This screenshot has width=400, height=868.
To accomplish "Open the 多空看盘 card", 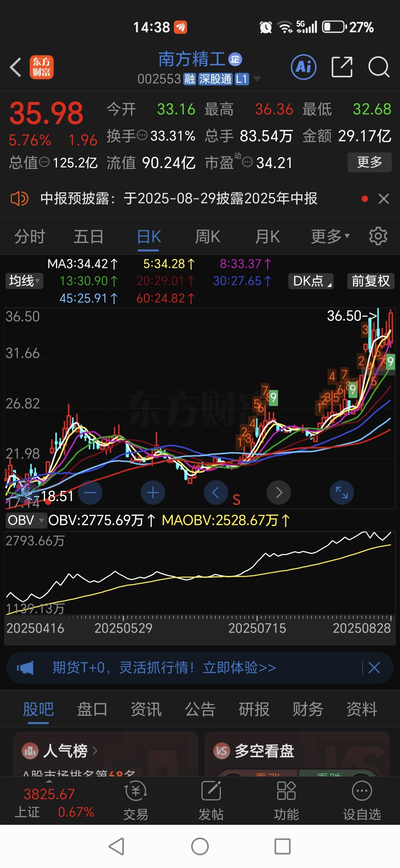I will click(x=297, y=754).
